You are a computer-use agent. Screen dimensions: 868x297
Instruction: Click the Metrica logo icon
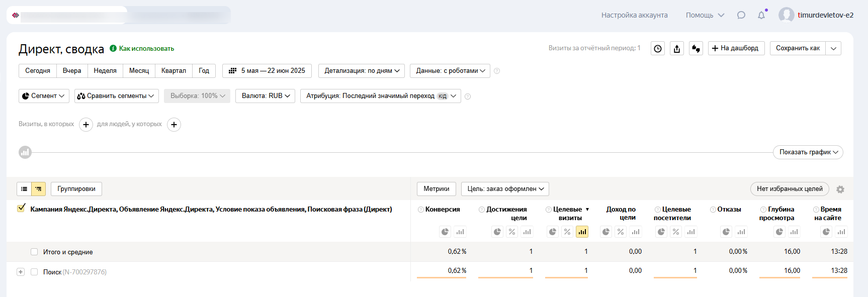pos(16,15)
